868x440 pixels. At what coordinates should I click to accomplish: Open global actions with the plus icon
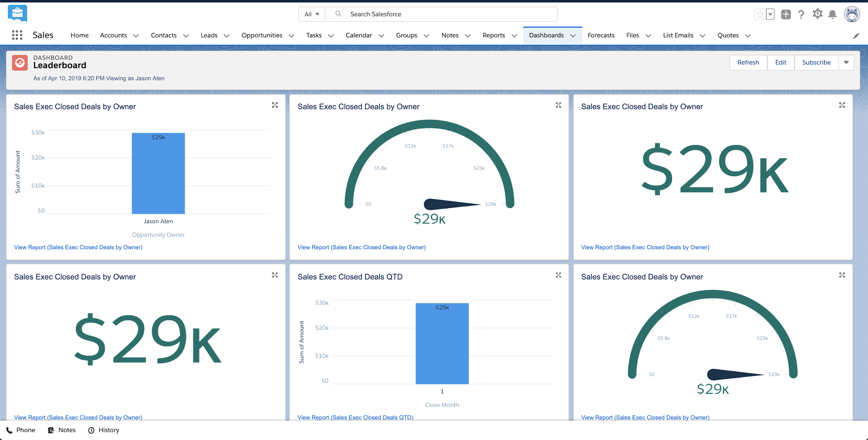(786, 14)
